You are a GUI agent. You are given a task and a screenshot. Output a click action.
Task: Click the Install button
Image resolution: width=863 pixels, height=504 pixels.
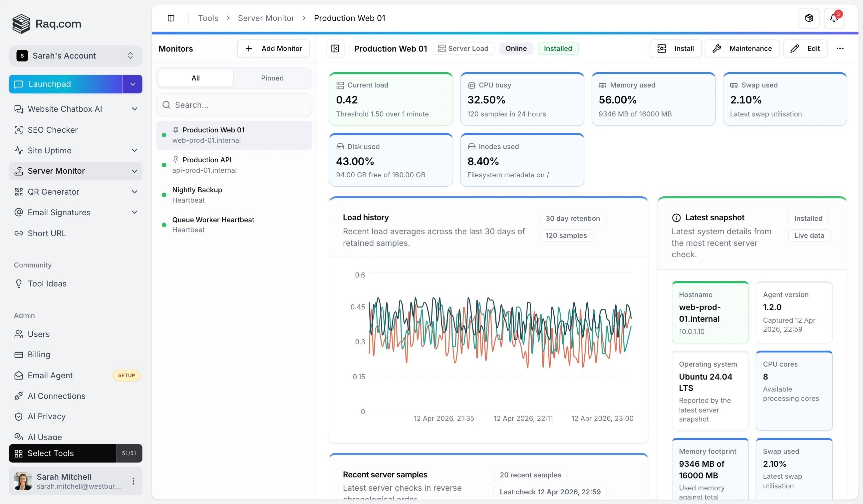[675, 48]
